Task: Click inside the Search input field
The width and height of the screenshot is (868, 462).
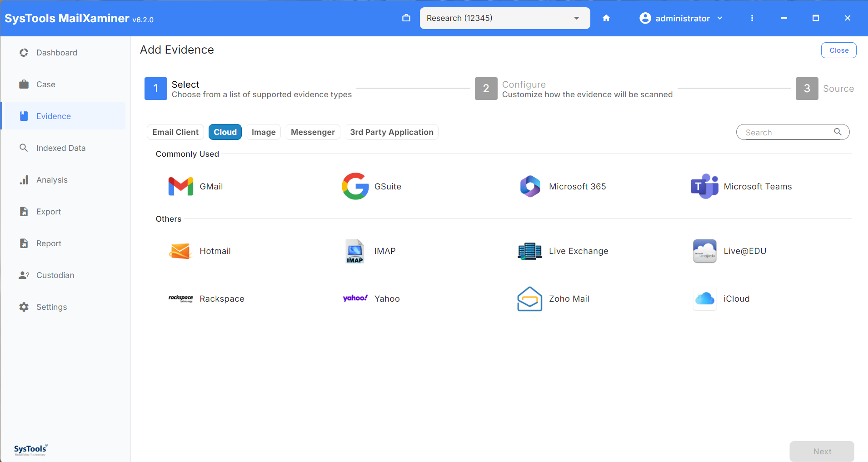Action: click(x=793, y=132)
